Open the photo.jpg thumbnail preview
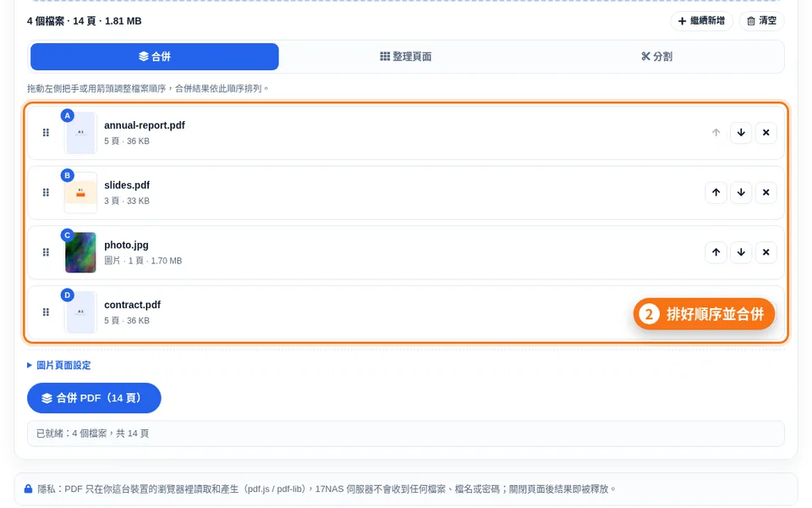The height and width of the screenshot is (508, 812). coord(80,252)
